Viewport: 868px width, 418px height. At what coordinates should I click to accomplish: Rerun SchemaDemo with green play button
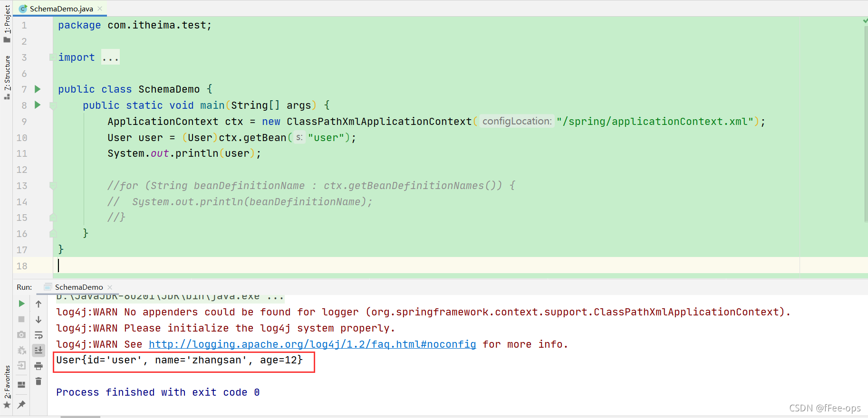21,304
